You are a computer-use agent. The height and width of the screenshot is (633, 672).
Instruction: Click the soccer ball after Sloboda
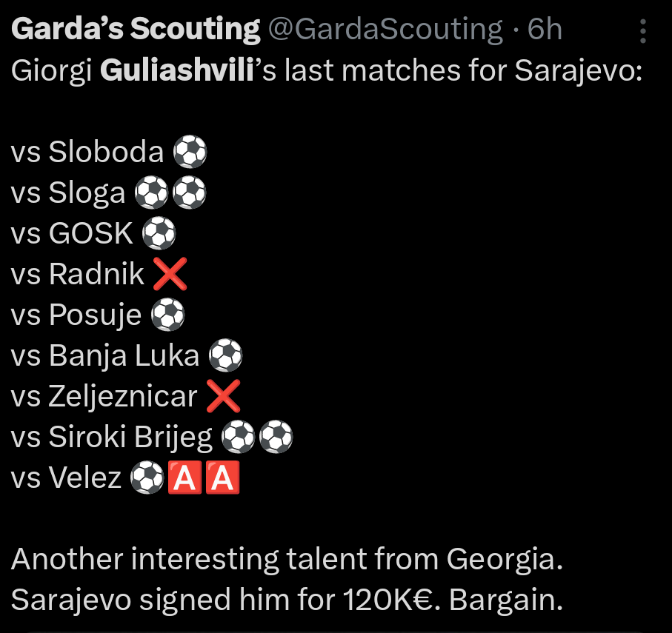tap(190, 151)
